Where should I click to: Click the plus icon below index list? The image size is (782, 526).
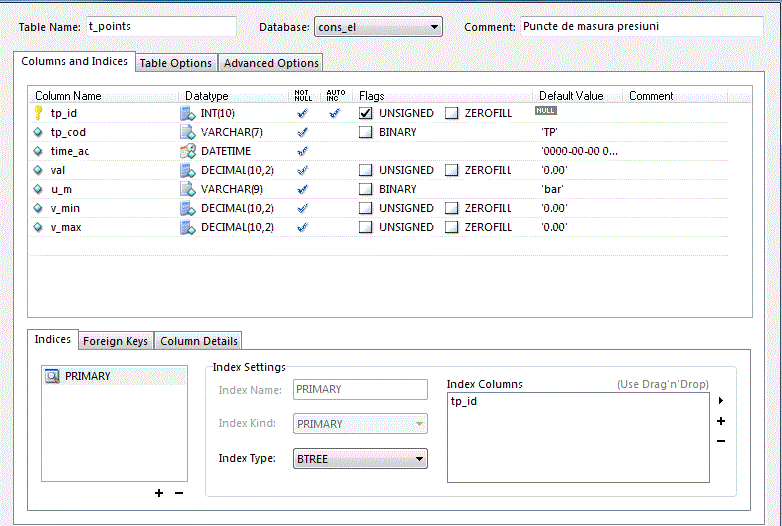click(159, 493)
